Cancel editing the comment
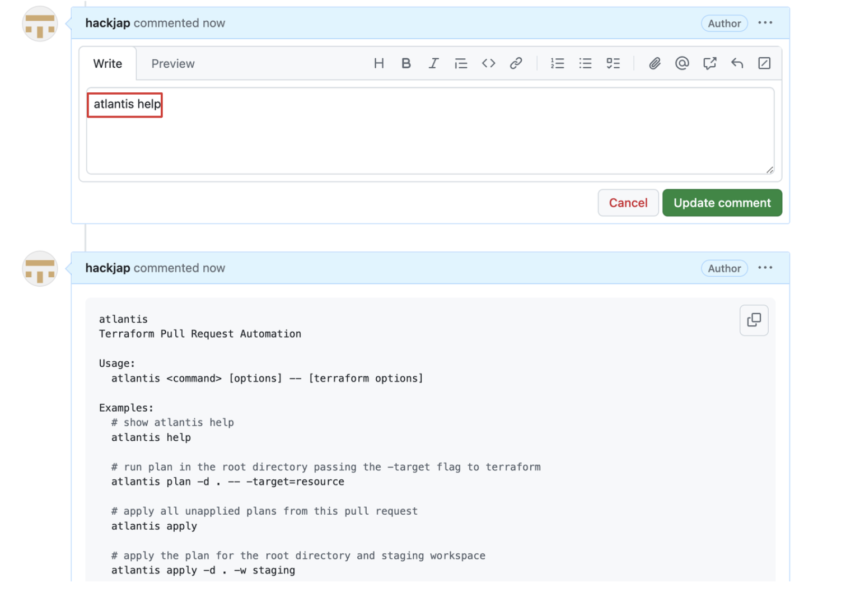Screen dimensions: 841x616 (x=628, y=203)
